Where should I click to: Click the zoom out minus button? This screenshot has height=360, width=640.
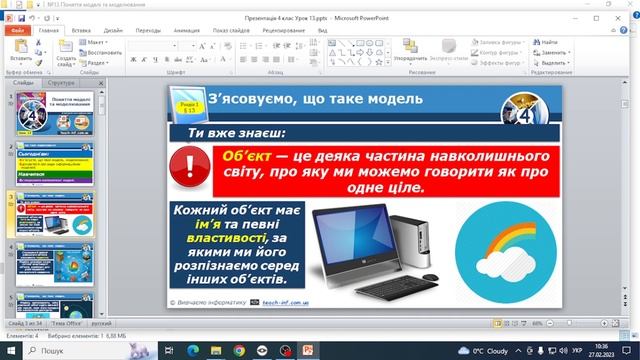(550, 323)
